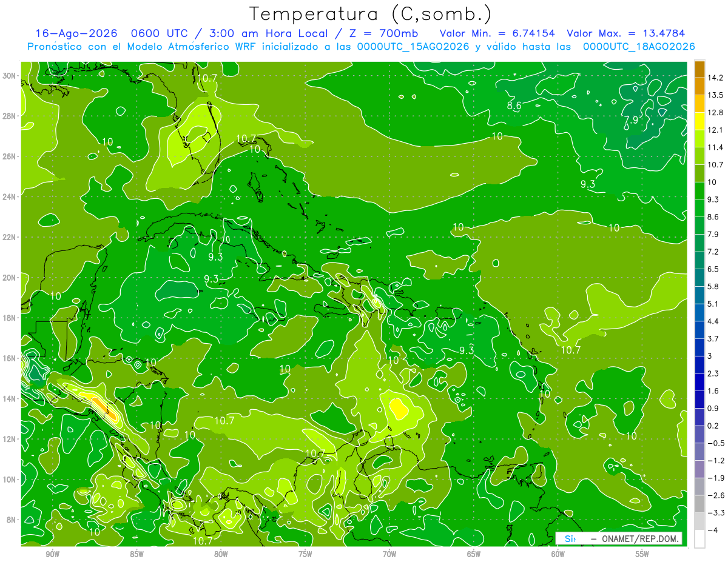The width and height of the screenshot is (728, 562).
Task: Click the 90W longitude axis label
Action: point(52,554)
